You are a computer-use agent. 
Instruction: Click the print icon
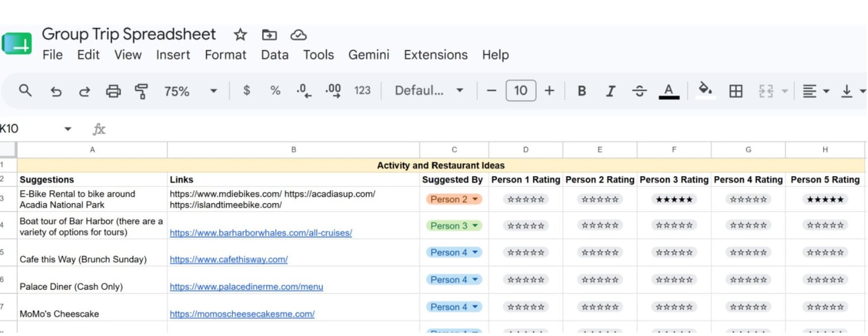pyautogui.click(x=113, y=91)
